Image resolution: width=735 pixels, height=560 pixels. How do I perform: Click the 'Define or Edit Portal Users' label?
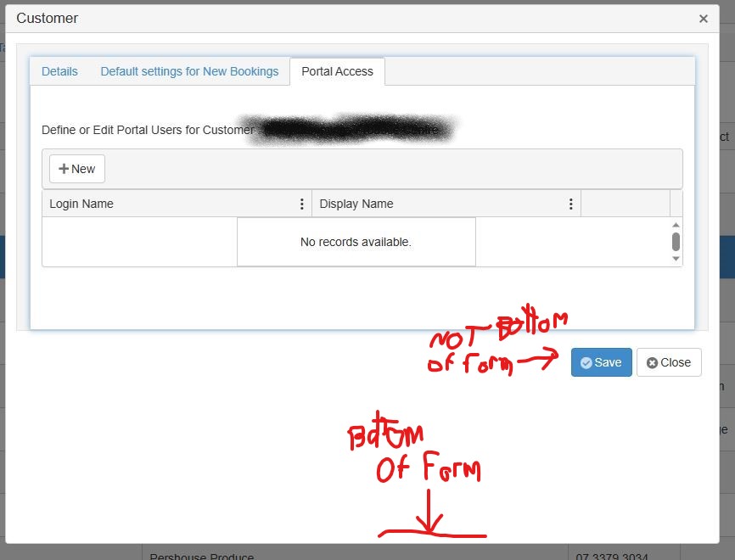[x=149, y=130]
